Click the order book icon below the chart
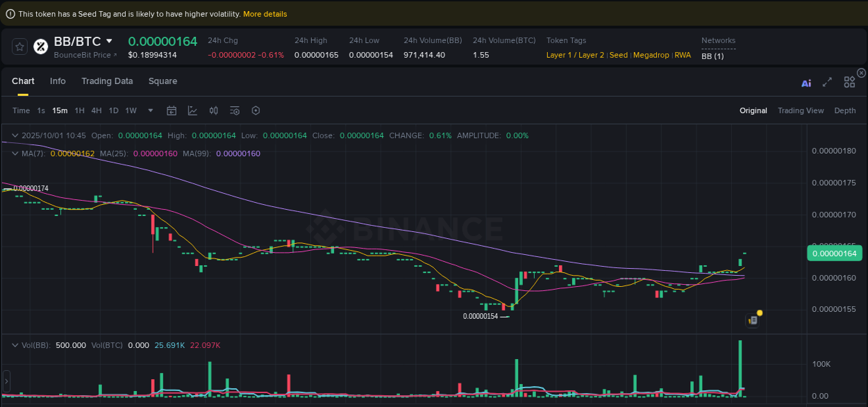Viewport: 868px width, 407px height. pos(752,319)
